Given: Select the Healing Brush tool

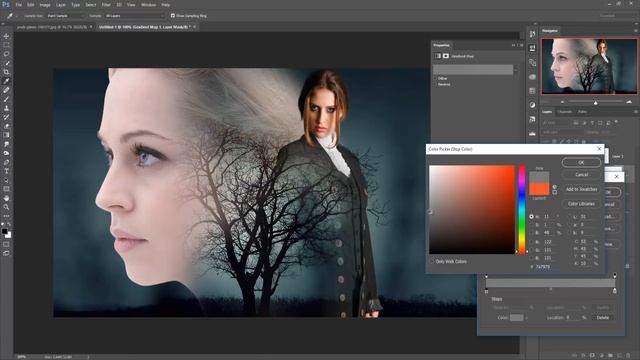Looking at the screenshot, I should (x=6, y=90).
